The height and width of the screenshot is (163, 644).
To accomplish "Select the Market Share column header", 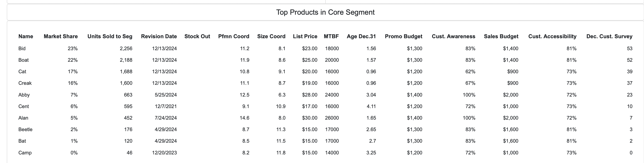I will [61, 36].
